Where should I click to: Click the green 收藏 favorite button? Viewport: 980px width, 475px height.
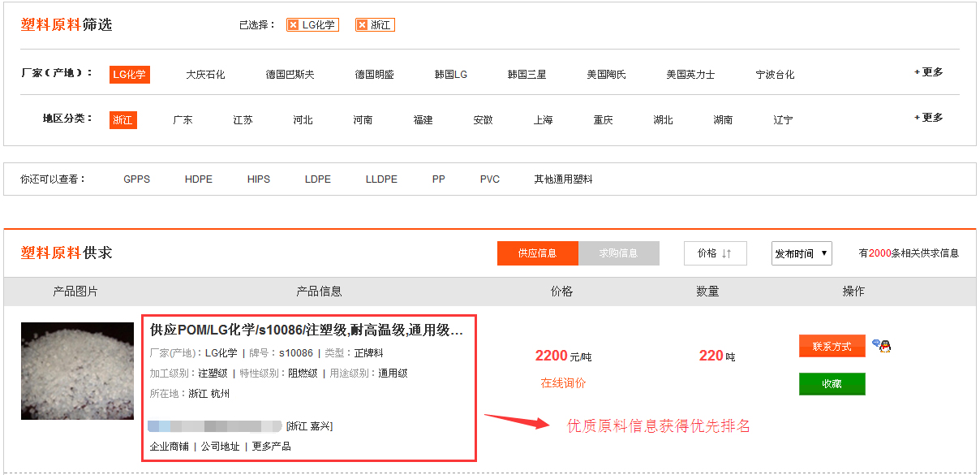(832, 384)
